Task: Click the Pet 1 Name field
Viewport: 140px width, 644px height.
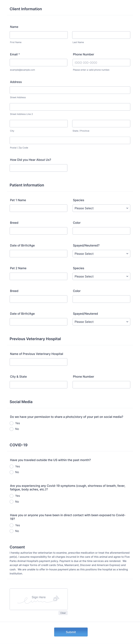Action: (39, 208)
